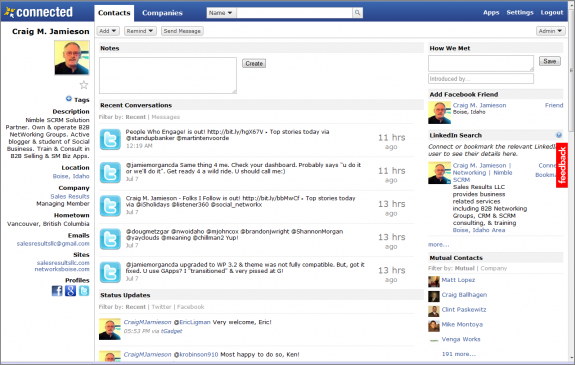The width and height of the screenshot is (575, 365).
Task: Filter mutual contacts by Company
Action: click(494, 269)
